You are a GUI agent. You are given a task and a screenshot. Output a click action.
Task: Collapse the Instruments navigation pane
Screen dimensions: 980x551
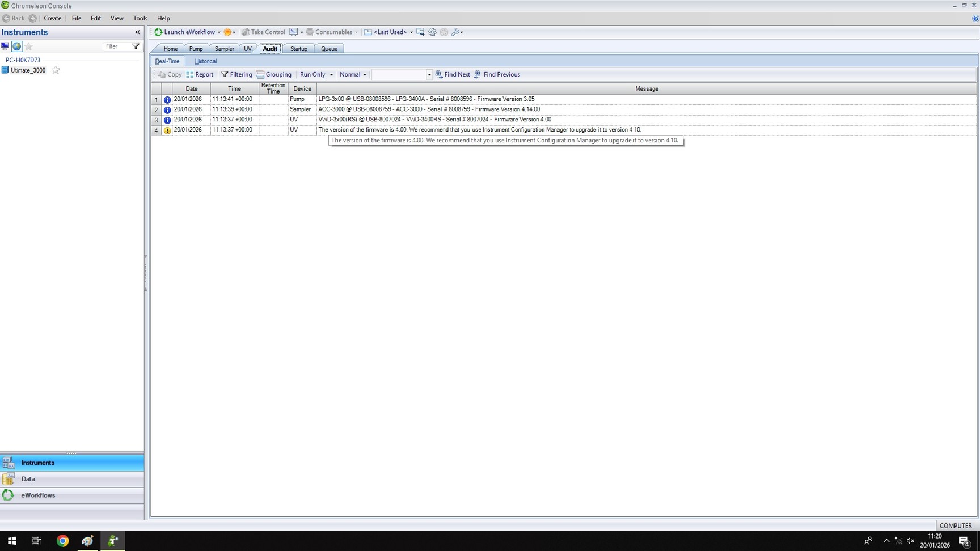coord(137,32)
